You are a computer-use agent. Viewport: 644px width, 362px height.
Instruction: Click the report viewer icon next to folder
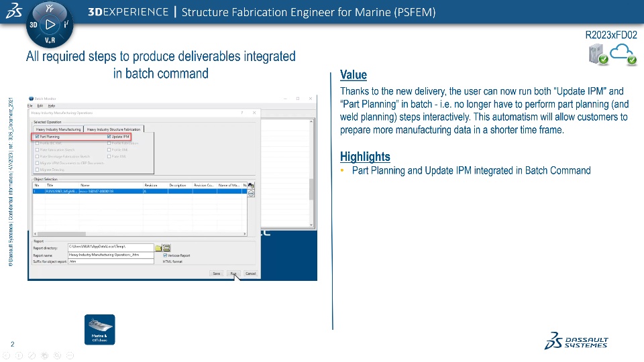pyautogui.click(x=166, y=248)
